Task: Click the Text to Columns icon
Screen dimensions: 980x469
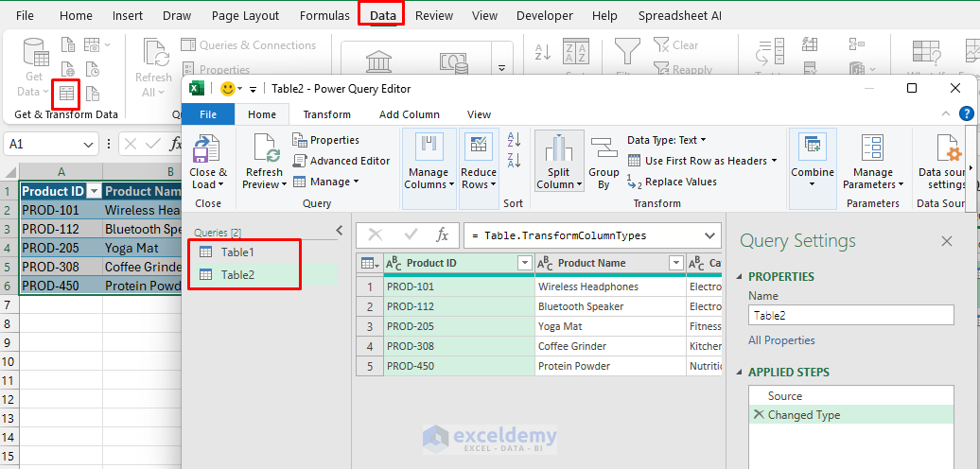Action: pyautogui.click(x=769, y=52)
